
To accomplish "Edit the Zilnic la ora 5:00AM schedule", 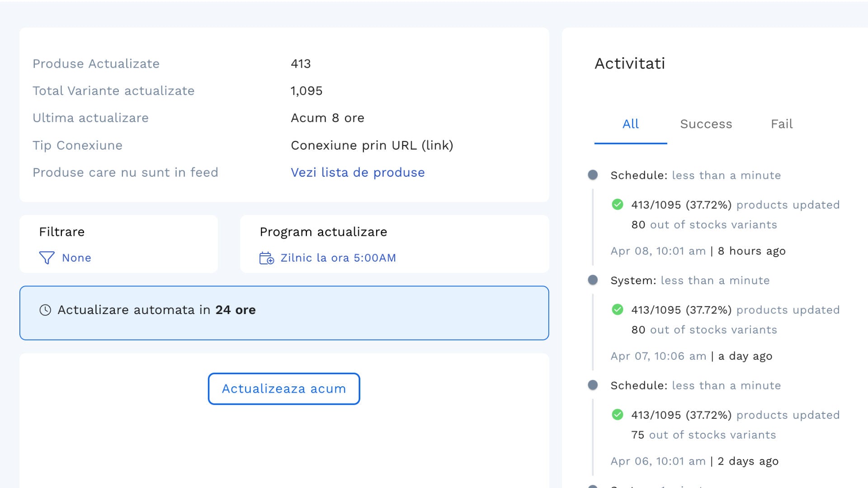I will point(338,258).
